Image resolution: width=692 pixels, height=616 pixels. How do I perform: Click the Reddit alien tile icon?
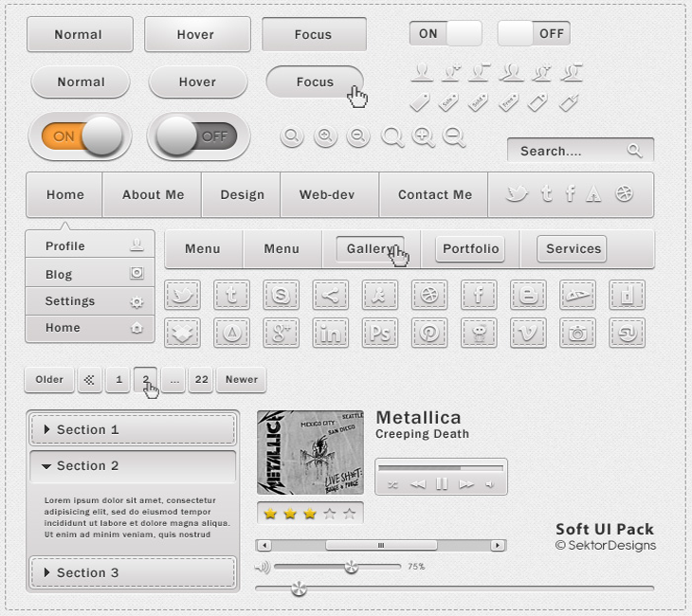coord(479,333)
